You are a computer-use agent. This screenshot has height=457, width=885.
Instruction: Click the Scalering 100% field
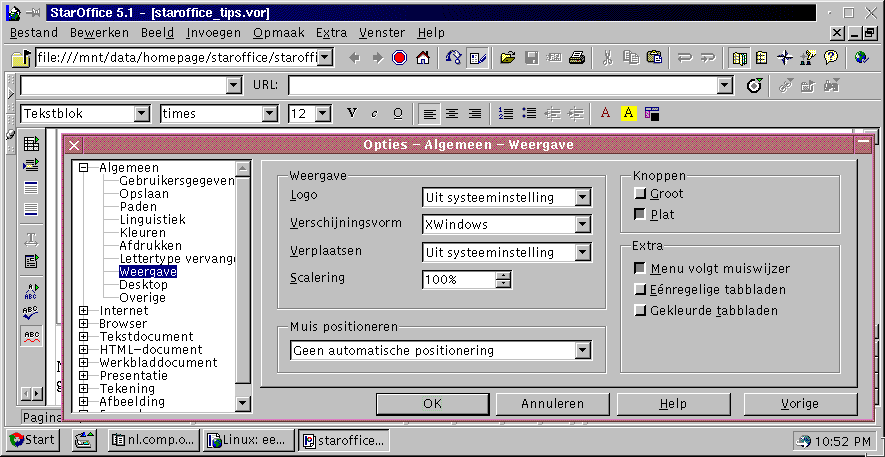point(459,280)
